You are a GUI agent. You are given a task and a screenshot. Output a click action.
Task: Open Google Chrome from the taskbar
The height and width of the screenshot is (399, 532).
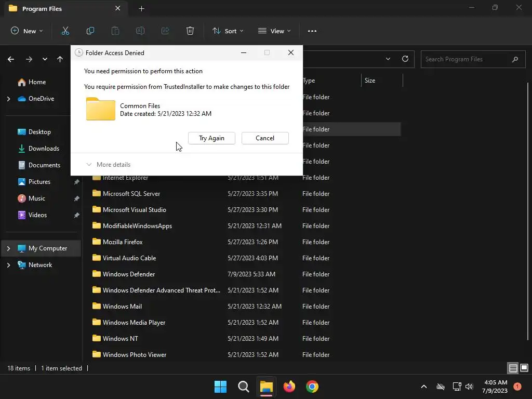click(x=312, y=387)
